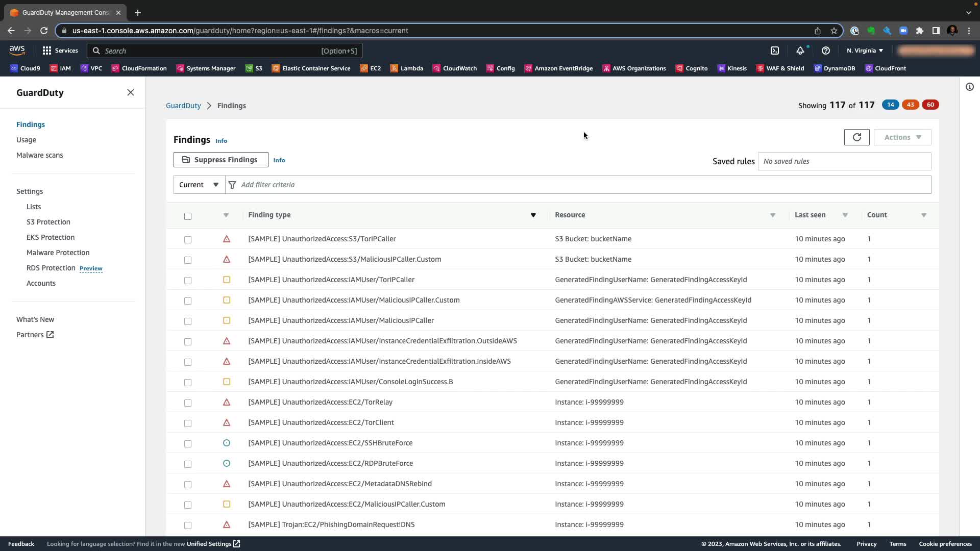Open AWS CloudShell icon in top bar
Screen dimensions: 980x551
(775, 51)
